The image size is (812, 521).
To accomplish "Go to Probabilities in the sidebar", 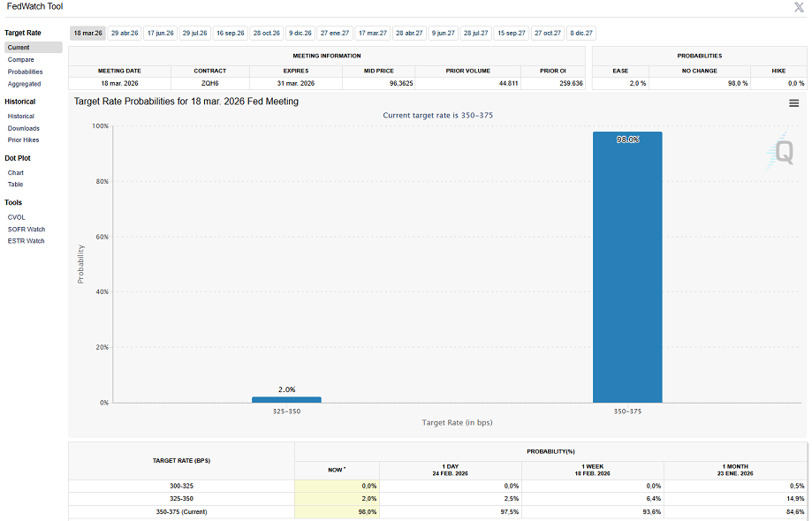I will click(25, 72).
